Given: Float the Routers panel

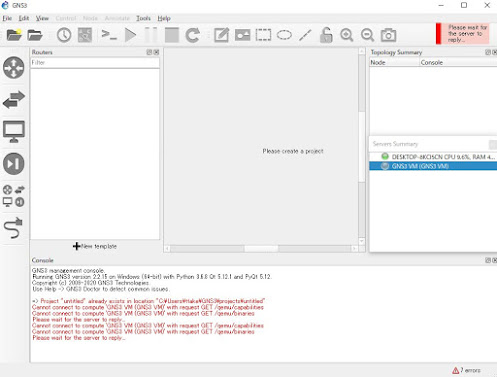Looking at the screenshot, I should (x=149, y=52).
